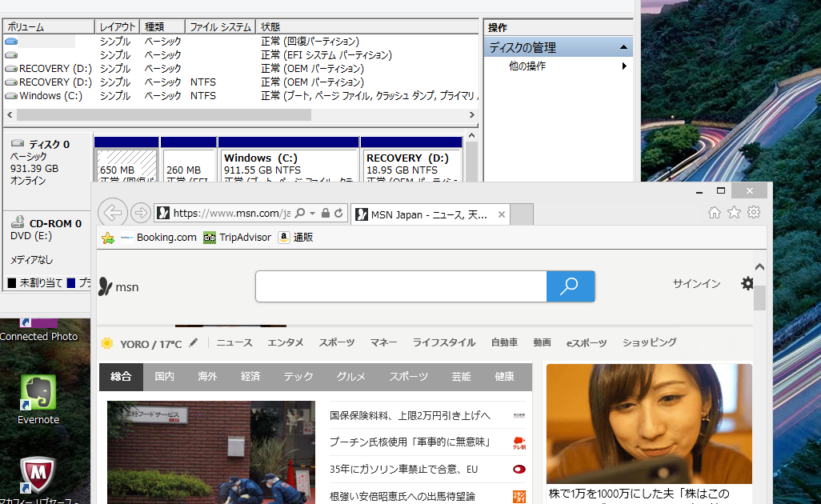Open address bar autocomplete dropdown arrow
821x504 pixels.
[313, 213]
